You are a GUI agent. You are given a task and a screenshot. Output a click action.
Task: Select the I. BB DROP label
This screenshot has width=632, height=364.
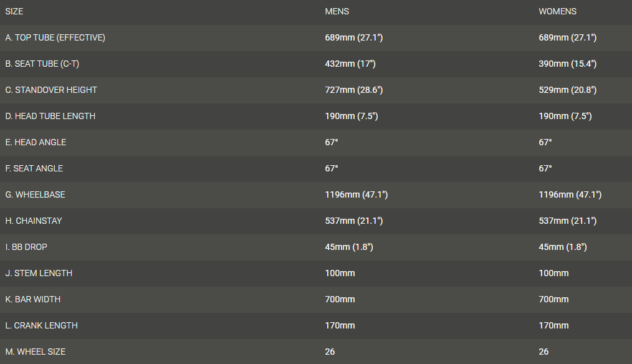pos(26,247)
